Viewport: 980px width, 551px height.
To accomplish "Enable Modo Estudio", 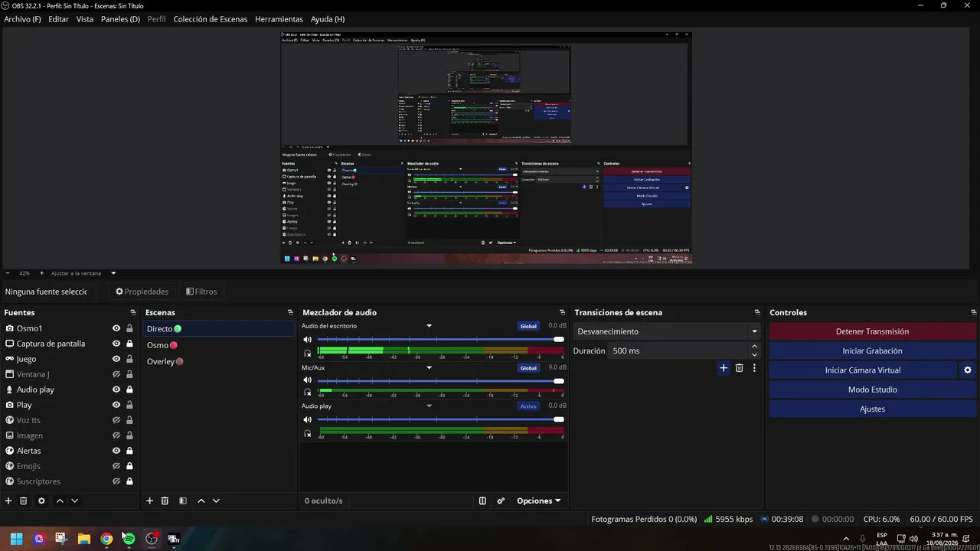I will click(873, 390).
